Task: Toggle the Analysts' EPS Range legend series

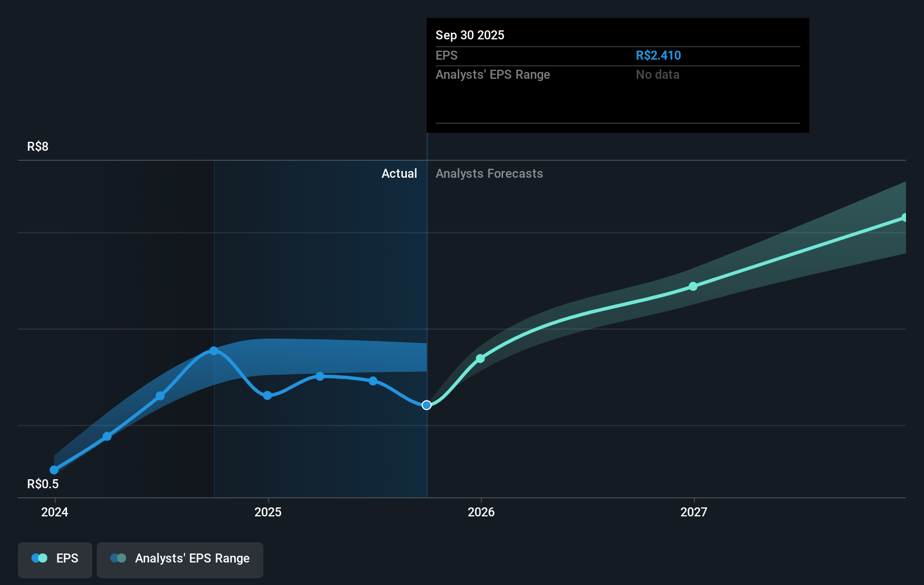Action: tap(180, 560)
